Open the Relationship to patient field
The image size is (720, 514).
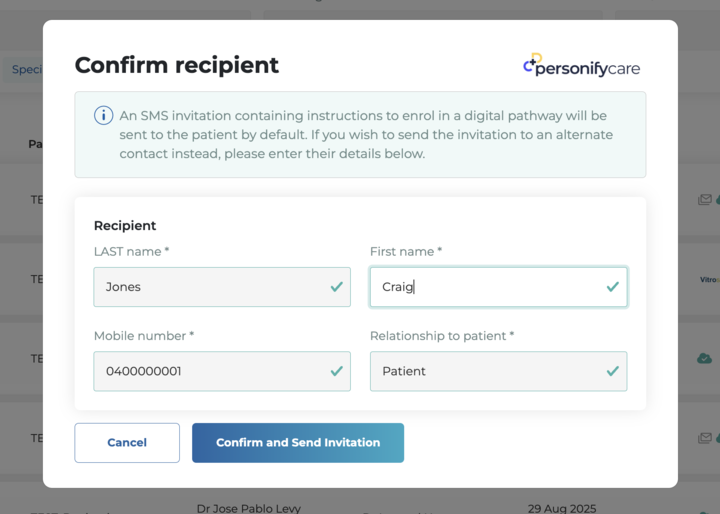pos(485,371)
